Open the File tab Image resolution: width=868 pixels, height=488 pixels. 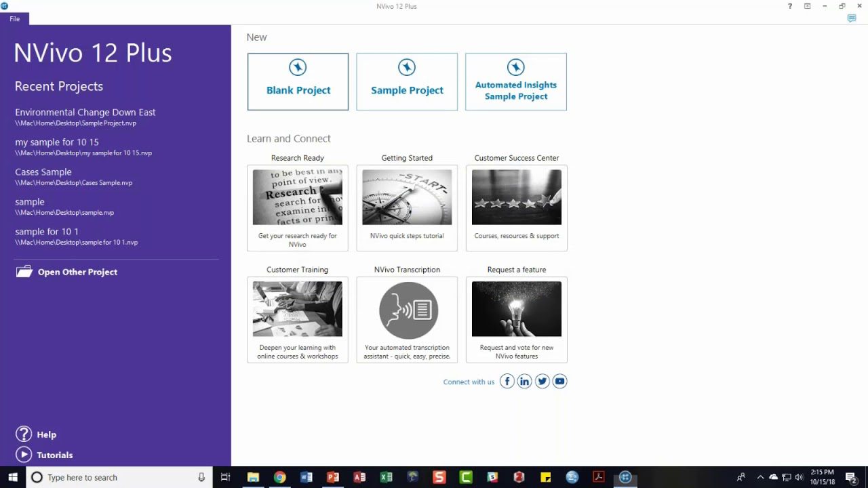(x=14, y=19)
